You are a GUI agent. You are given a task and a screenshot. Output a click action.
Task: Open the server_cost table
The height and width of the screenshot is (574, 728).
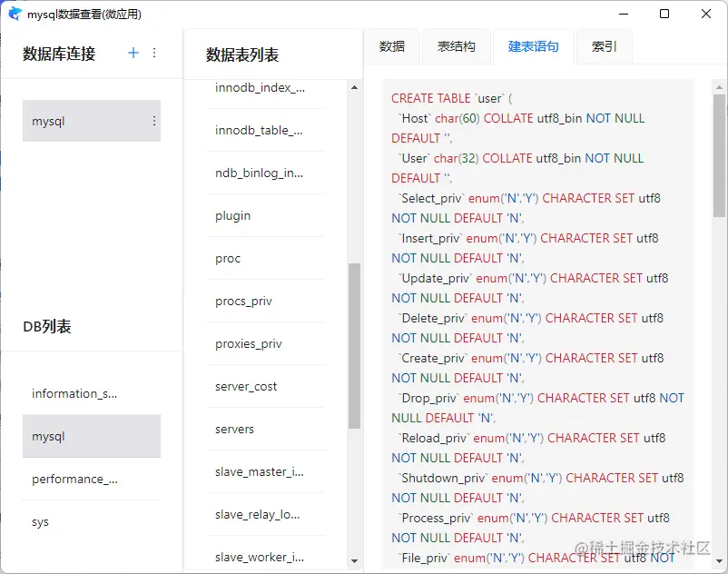click(x=266, y=387)
